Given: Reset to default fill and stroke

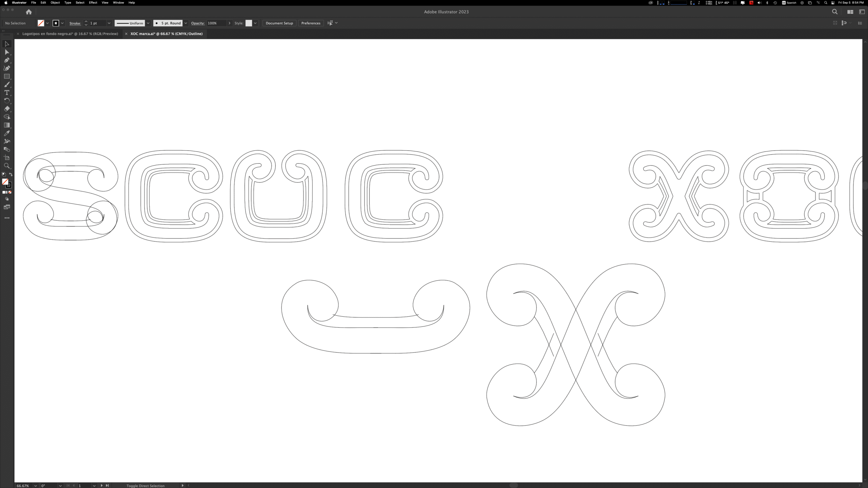Looking at the screenshot, I should click(4, 174).
